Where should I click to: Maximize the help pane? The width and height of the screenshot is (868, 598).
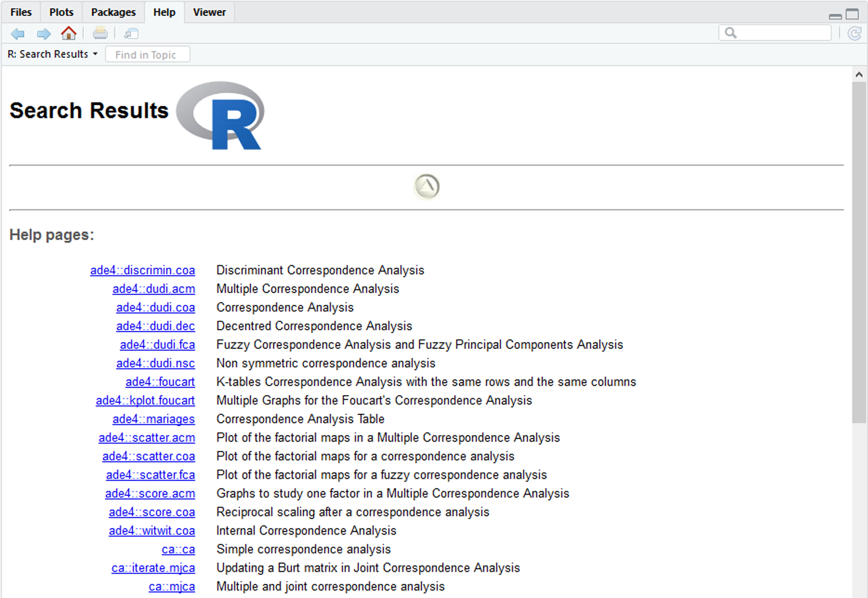point(852,14)
